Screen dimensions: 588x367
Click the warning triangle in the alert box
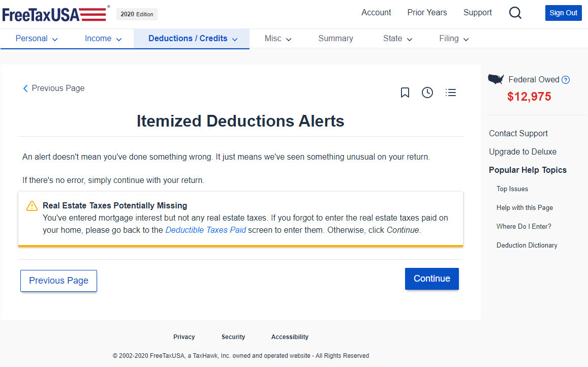31,205
